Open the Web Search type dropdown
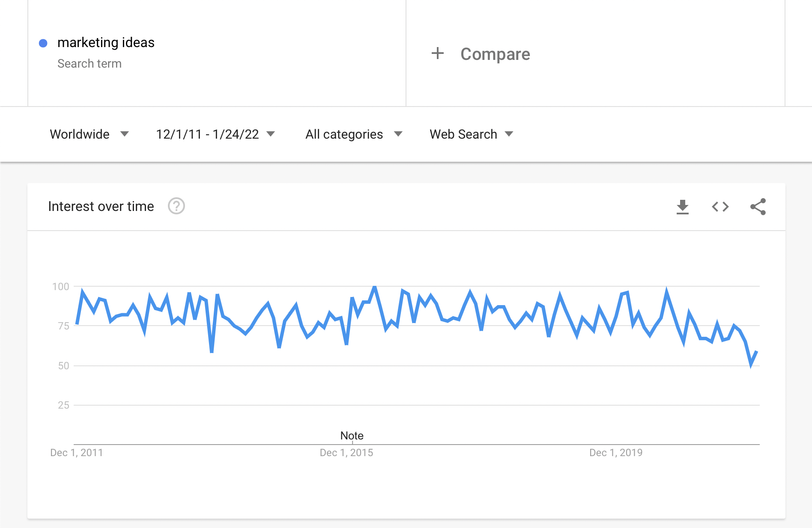The width and height of the screenshot is (812, 528). pyautogui.click(x=472, y=134)
